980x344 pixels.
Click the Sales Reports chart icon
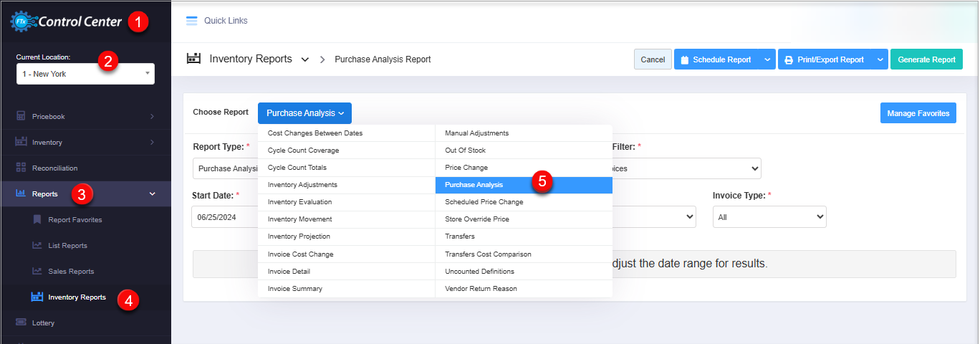pos(37,271)
